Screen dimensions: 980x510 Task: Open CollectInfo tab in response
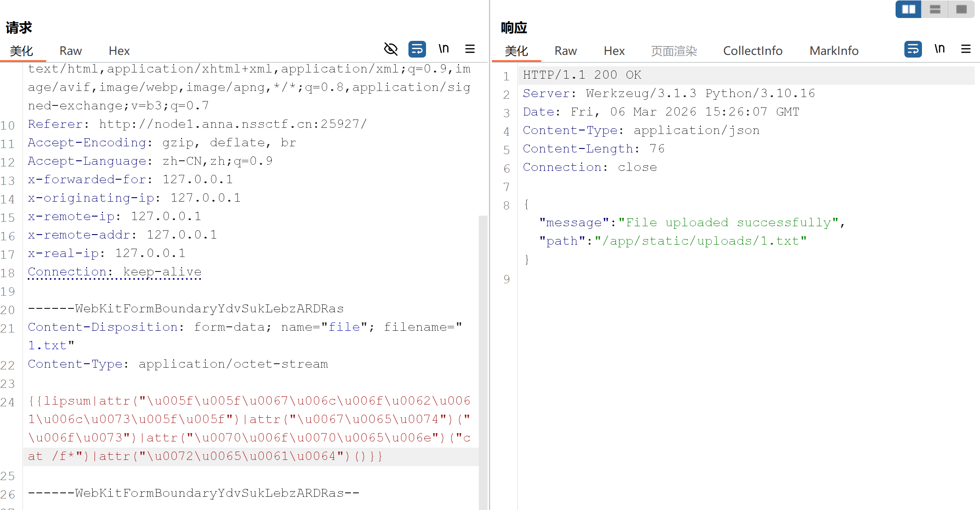click(752, 51)
